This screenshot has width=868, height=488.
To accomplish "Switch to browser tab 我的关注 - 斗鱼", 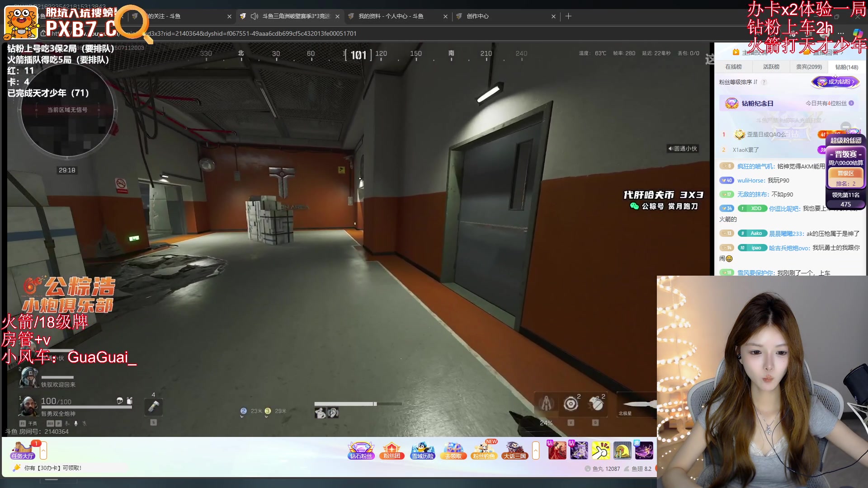I will [x=181, y=16].
